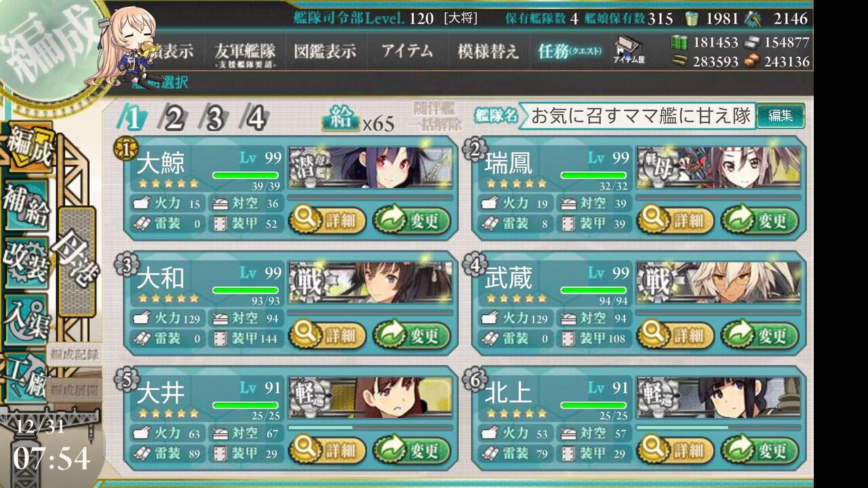
Task: Open the 任務 quest menu
Action: pos(568,52)
